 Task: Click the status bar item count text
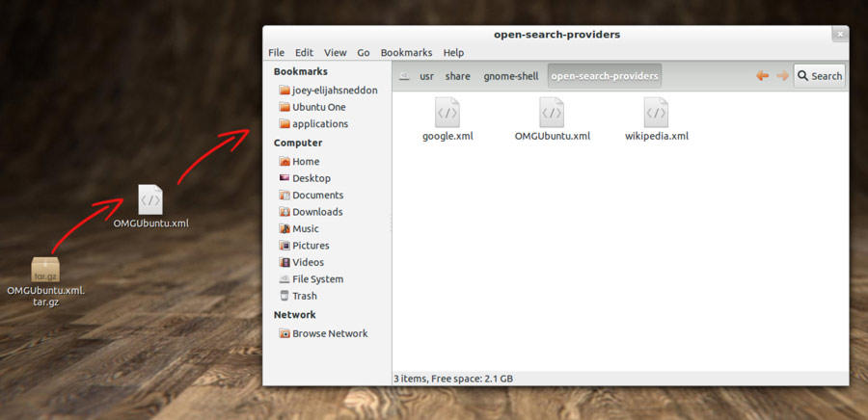(453, 379)
